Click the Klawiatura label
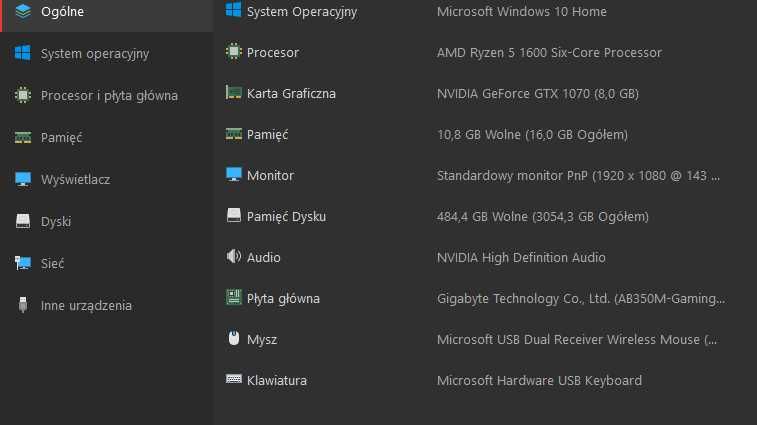The height and width of the screenshot is (425, 757). 277,381
